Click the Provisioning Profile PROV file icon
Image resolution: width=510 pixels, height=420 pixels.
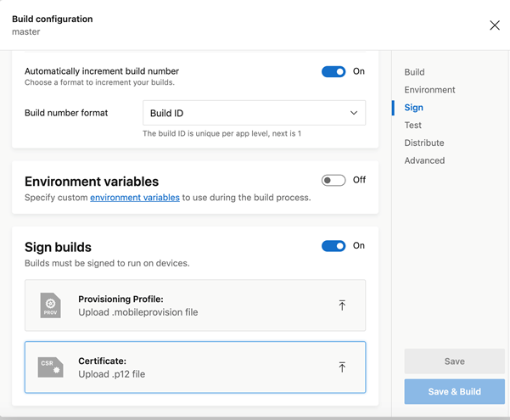(50, 305)
